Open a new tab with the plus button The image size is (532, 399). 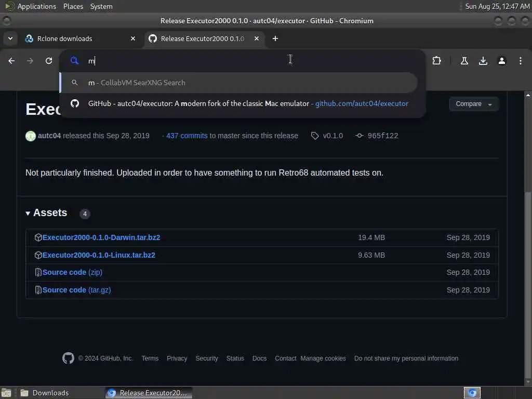pos(275,38)
